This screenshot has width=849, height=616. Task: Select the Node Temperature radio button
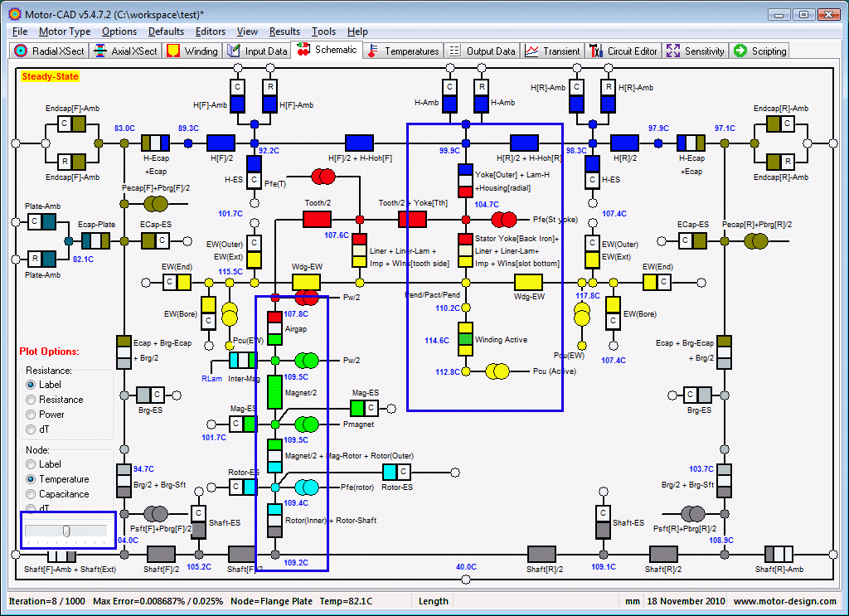point(31,479)
